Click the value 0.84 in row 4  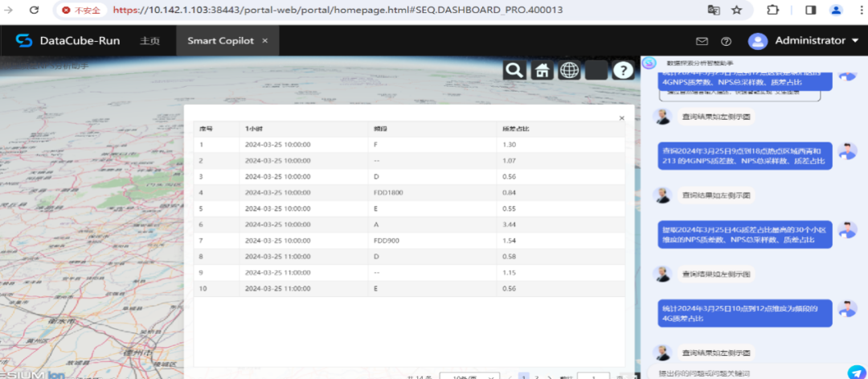coord(509,193)
